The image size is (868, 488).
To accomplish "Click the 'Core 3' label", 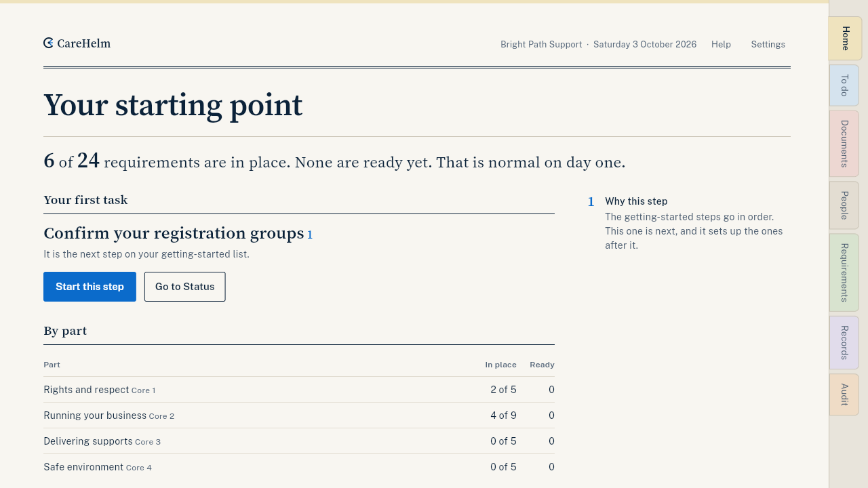I will tap(148, 442).
